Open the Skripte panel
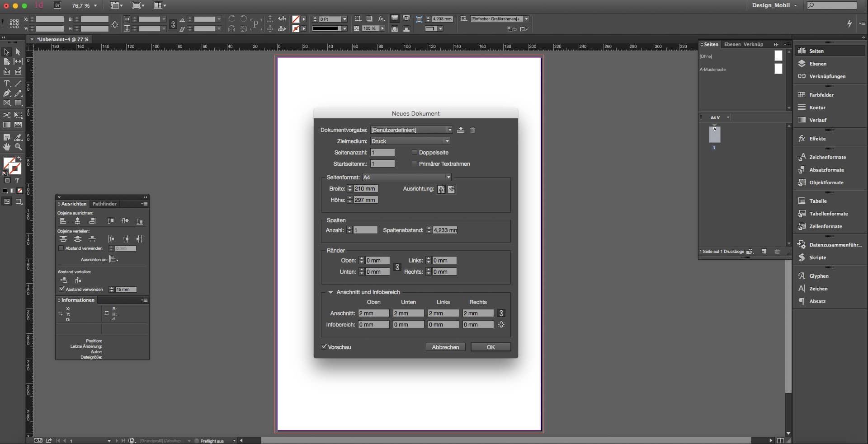 (x=817, y=257)
